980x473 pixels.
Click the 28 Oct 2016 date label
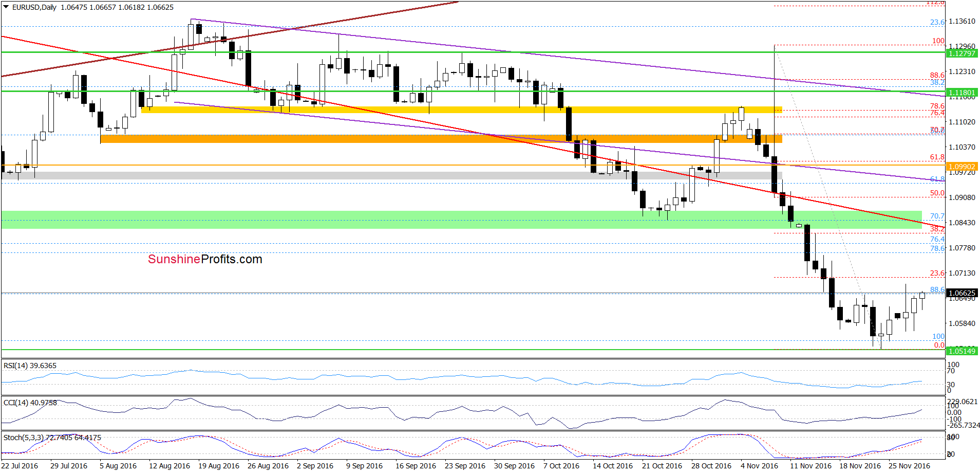(711, 466)
